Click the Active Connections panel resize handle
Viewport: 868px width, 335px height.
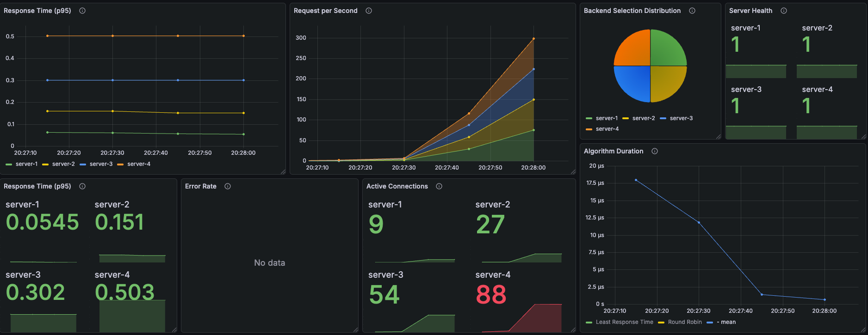click(573, 330)
